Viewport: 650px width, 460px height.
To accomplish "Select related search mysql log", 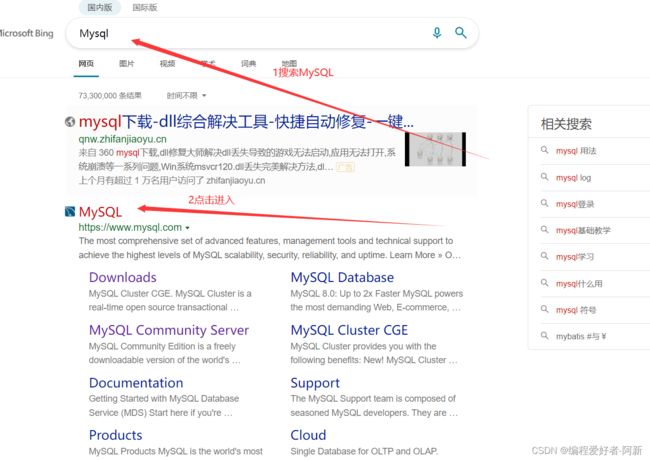I will (573, 178).
